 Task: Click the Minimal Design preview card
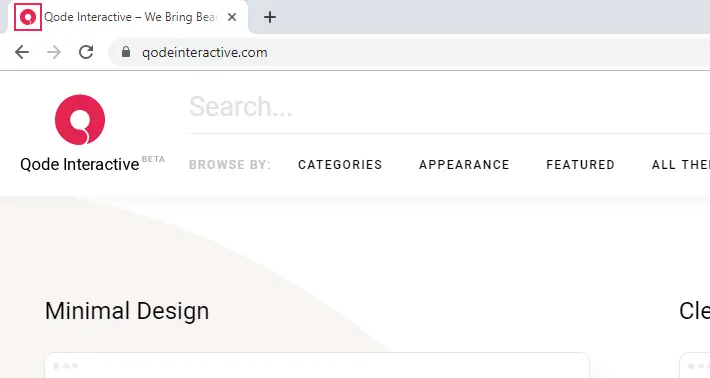(317, 365)
